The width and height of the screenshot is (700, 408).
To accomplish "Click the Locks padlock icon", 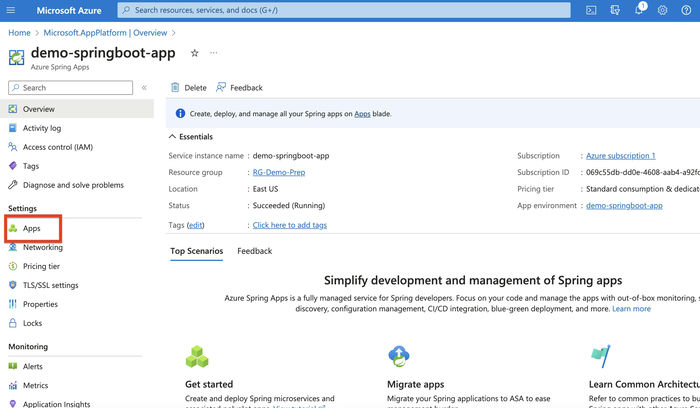I will pyautogui.click(x=13, y=323).
